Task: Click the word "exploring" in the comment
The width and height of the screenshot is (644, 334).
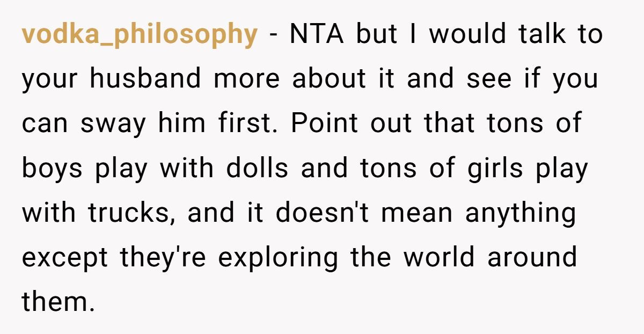Action: 278,258
